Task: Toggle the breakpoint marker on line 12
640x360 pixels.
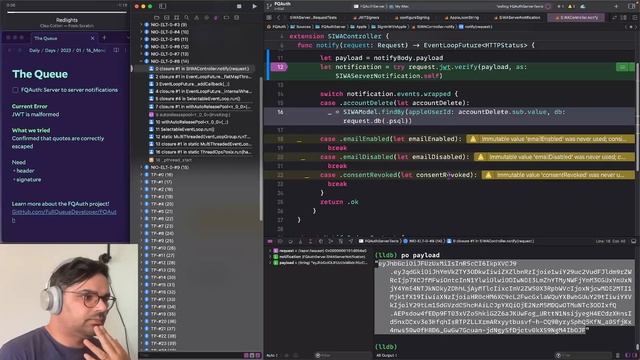Action: (x=279, y=67)
